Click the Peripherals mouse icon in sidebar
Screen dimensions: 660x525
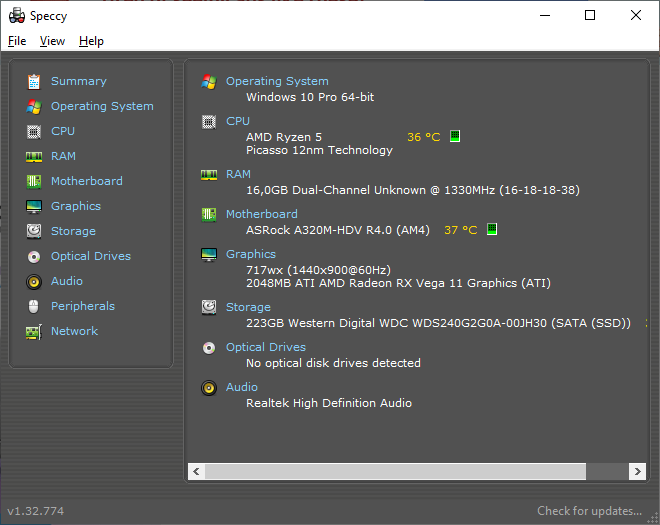point(34,306)
